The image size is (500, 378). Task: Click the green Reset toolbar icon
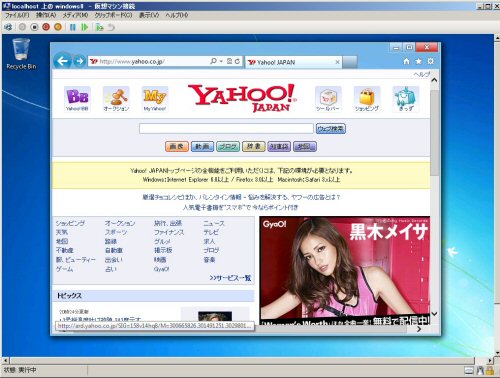click(85, 27)
